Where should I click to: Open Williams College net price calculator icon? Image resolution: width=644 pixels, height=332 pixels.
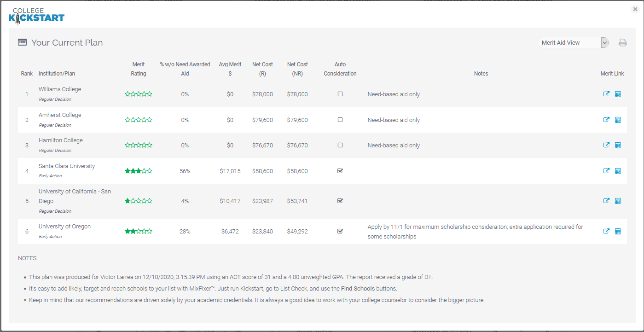pos(618,94)
